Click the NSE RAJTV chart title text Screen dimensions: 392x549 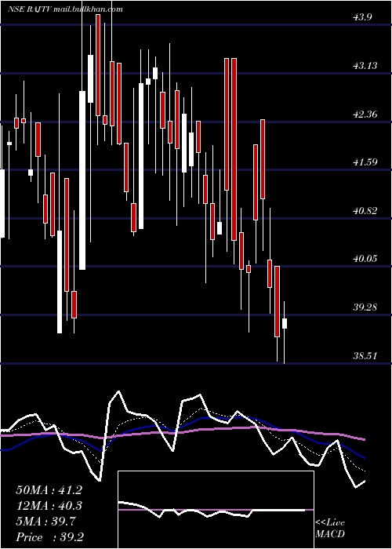65,9
